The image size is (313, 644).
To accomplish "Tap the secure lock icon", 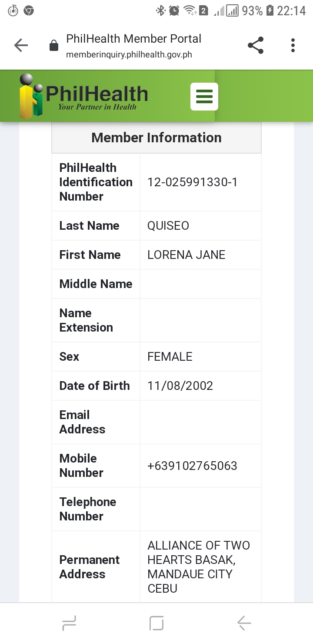I will pos(54,46).
